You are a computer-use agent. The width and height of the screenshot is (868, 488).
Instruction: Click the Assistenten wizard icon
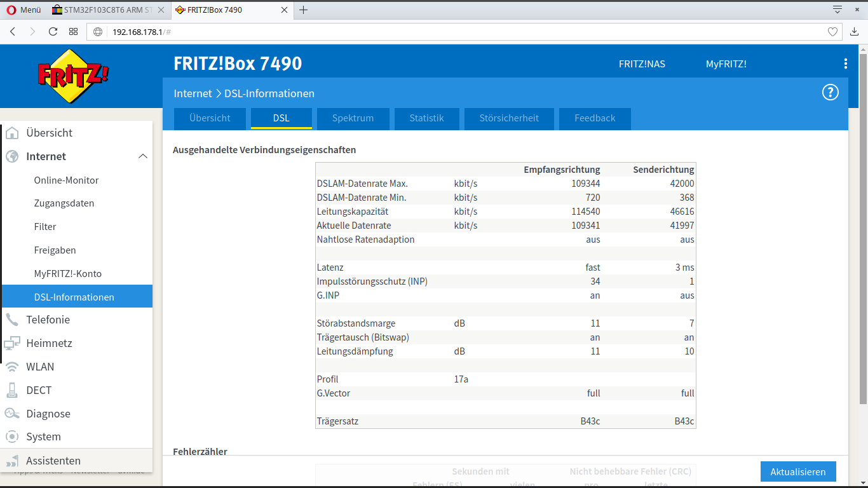pos(12,461)
